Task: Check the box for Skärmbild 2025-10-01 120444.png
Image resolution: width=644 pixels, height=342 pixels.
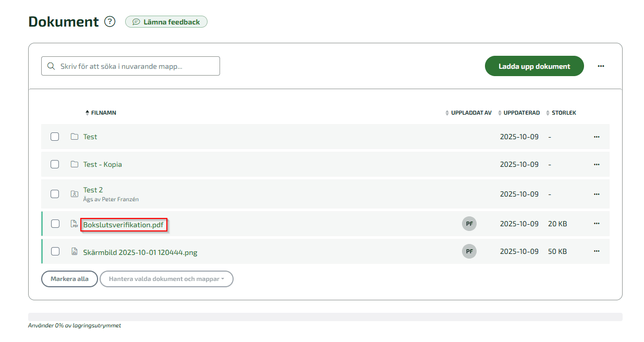Action: click(x=55, y=251)
